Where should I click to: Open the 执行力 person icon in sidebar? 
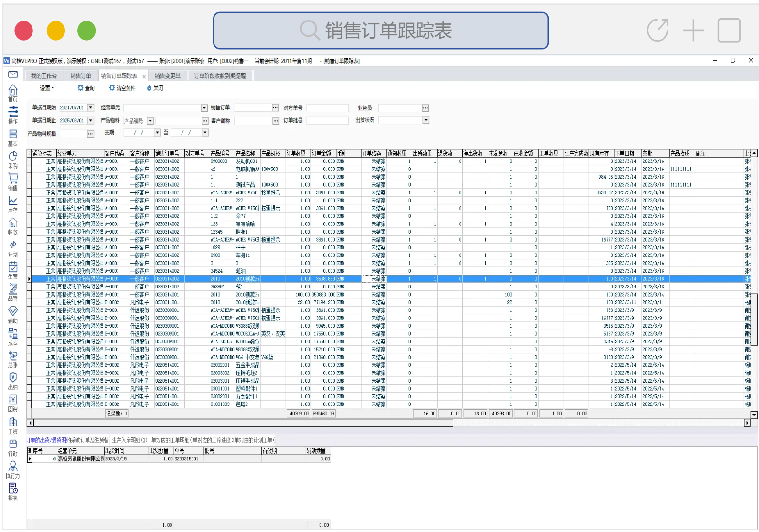tap(13, 467)
